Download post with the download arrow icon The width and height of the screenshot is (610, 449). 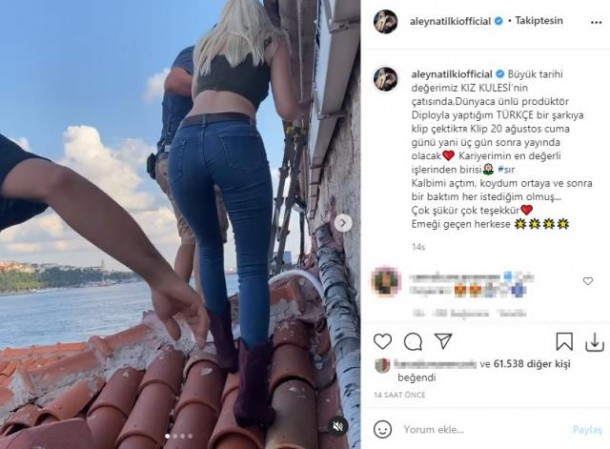click(x=594, y=342)
